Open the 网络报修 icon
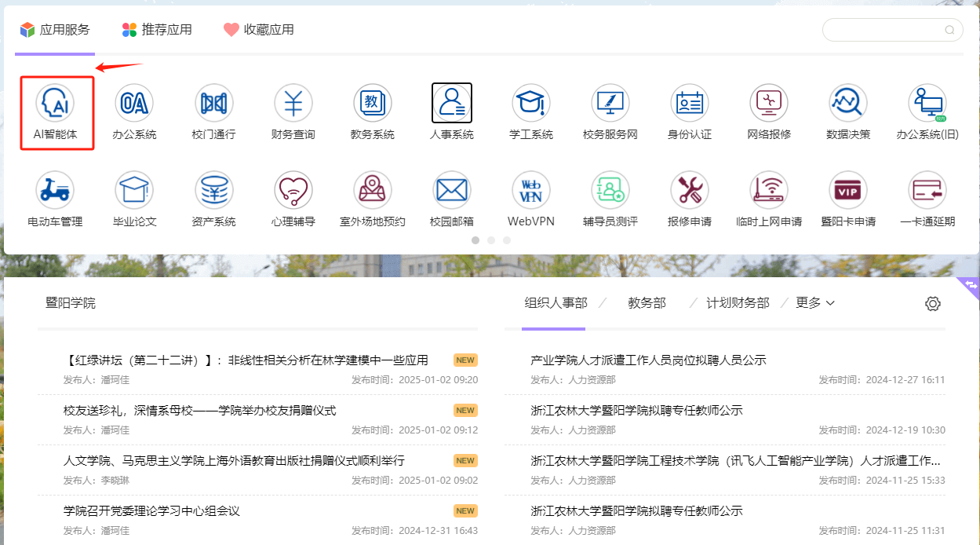The width and height of the screenshot is (980, 545). (768, 103)
